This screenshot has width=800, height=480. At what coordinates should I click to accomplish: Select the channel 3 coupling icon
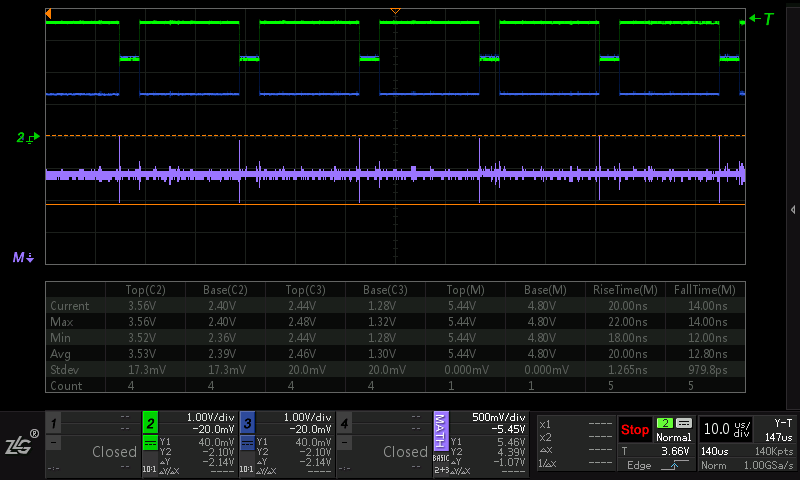(247, 443)
